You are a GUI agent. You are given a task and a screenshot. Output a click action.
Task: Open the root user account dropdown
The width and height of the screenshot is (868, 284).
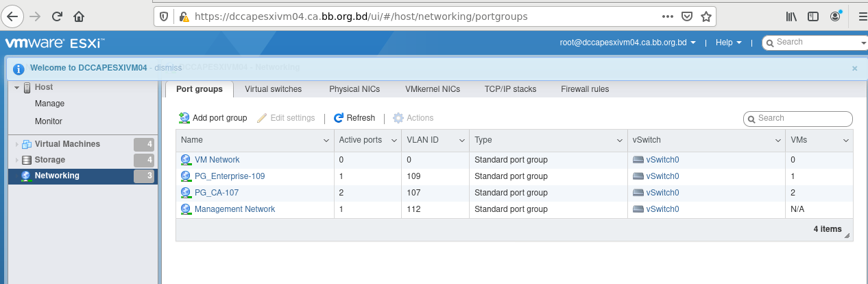coord(627,43)
